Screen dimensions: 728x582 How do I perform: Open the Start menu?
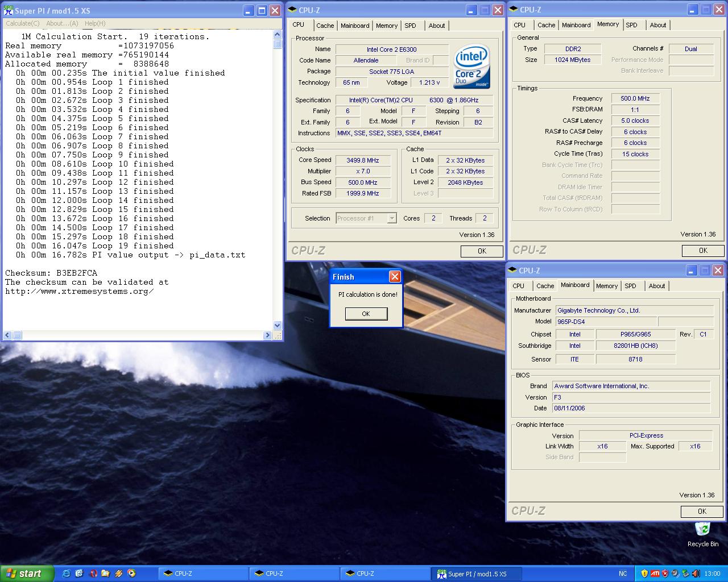(27, 573)
